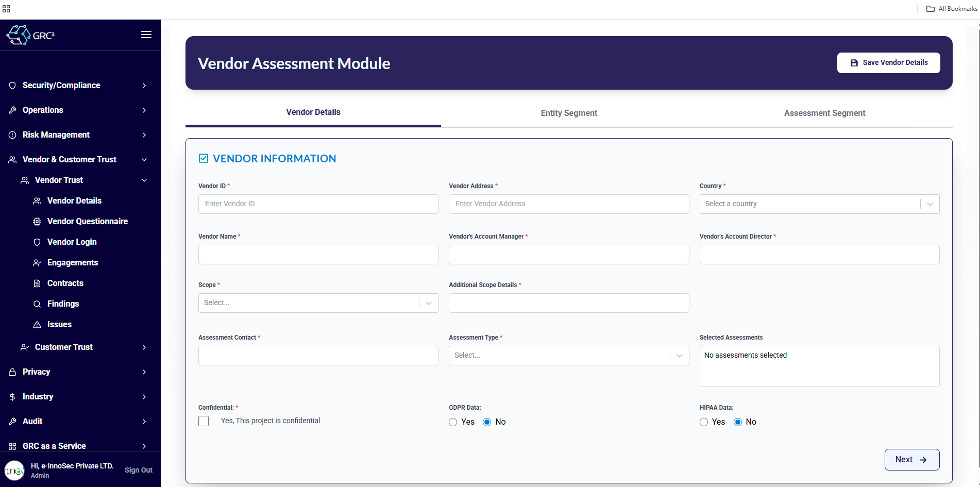Click the Next button
This screenshot has height=487, width=980.
click(x=911, y=460)
